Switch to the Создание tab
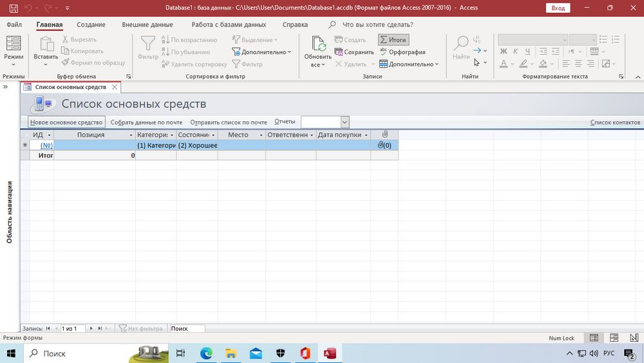The height and width of the screenshot is (363, 644). pyautogui.click(x=91, y=25)
